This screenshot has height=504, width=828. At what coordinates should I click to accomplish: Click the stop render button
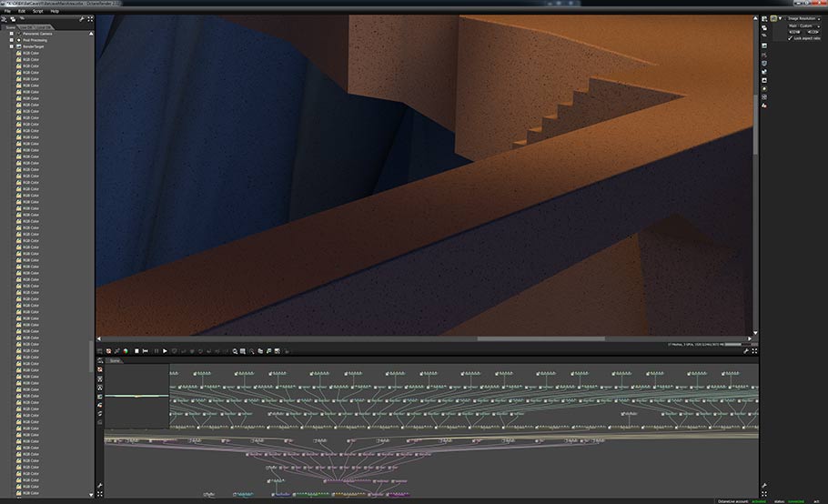pos(136,350)
